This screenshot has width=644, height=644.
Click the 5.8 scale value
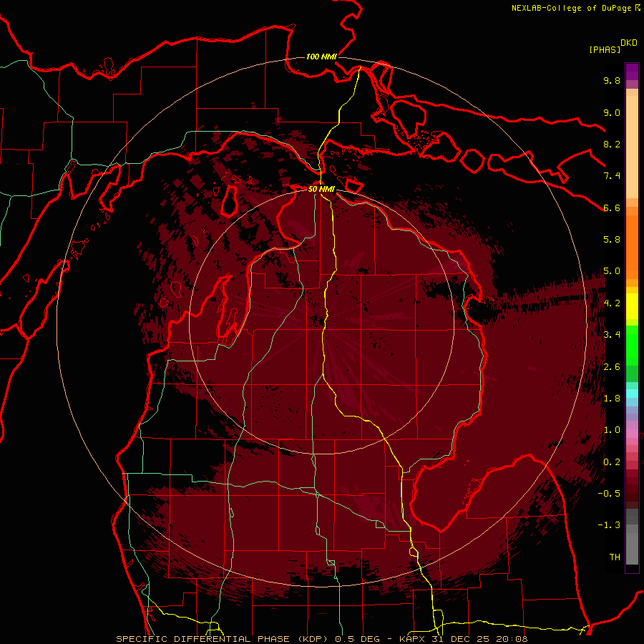click(612, 240)
